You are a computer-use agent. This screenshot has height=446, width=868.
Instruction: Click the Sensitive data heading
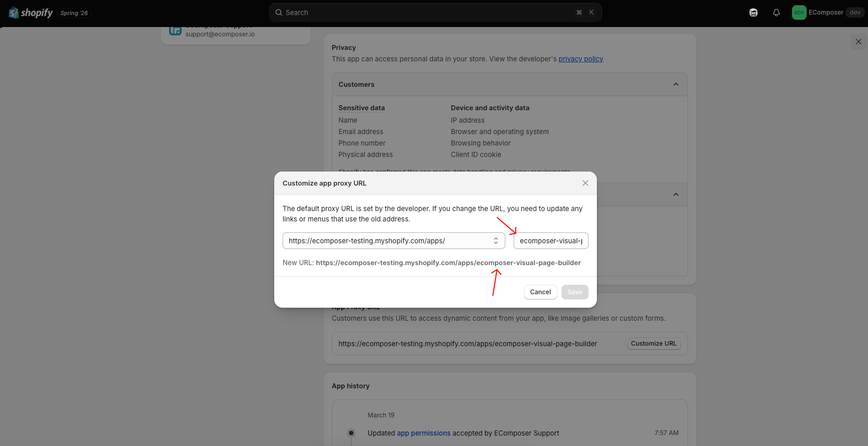pos(362,108)
